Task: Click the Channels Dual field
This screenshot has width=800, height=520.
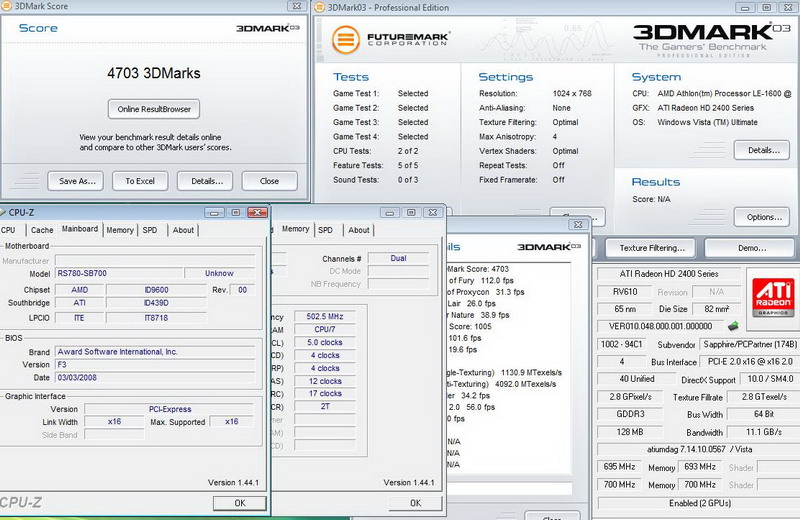Action: pyautogui.click(x=398, y=258)
